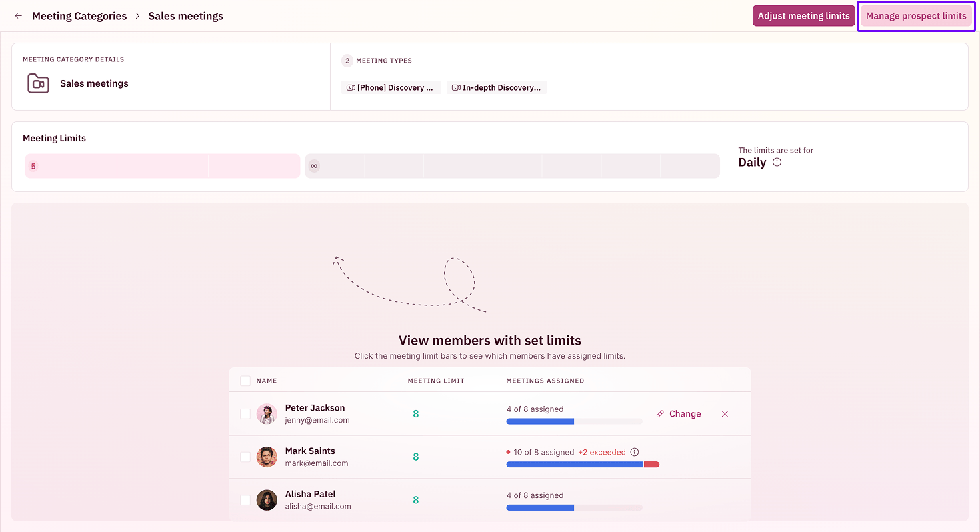Viewport: 980px width, 532px height.
Task: Click Mark Saints' avatar
Action: (267, 457)
